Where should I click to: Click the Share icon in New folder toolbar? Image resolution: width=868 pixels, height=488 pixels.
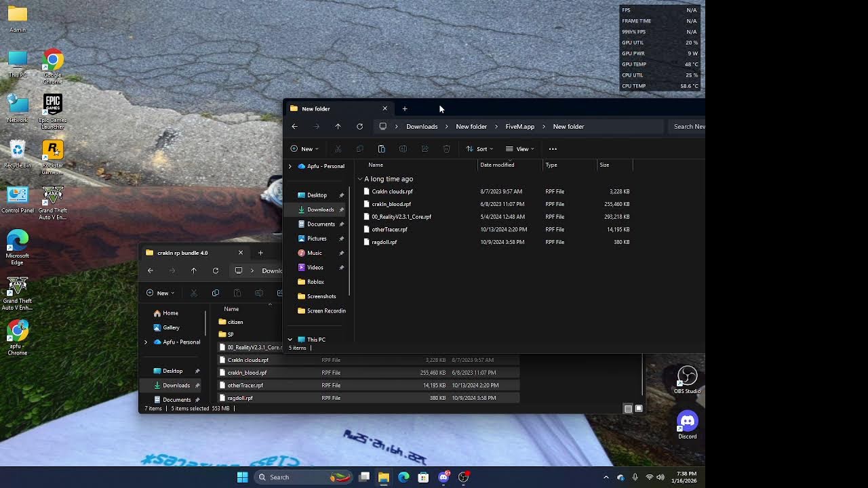425,149
